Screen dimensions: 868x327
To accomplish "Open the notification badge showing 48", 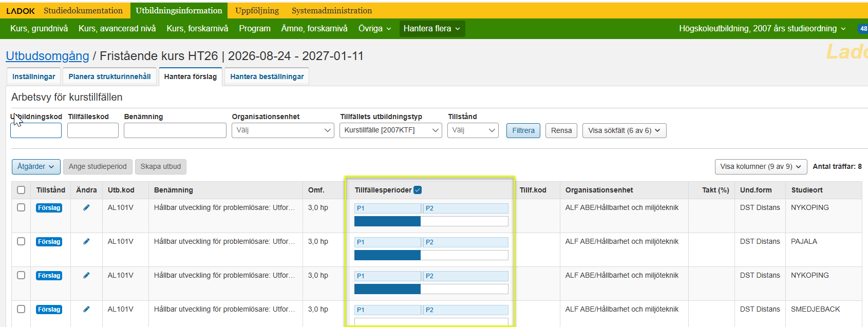I will point(863,29).
